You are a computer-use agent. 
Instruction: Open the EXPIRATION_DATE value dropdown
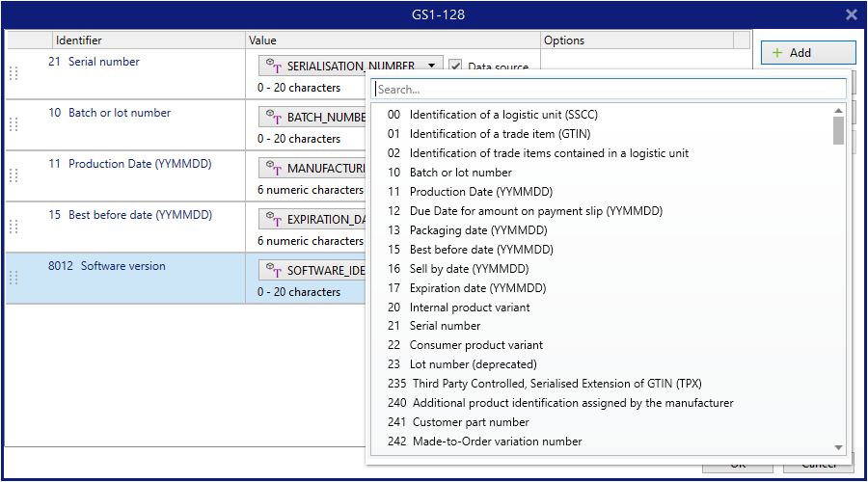click(312, 219)
